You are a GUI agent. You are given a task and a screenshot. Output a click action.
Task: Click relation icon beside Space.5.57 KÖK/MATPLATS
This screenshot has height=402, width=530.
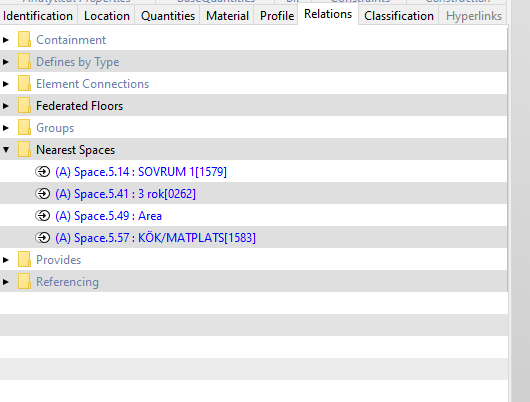coord(43,238)
